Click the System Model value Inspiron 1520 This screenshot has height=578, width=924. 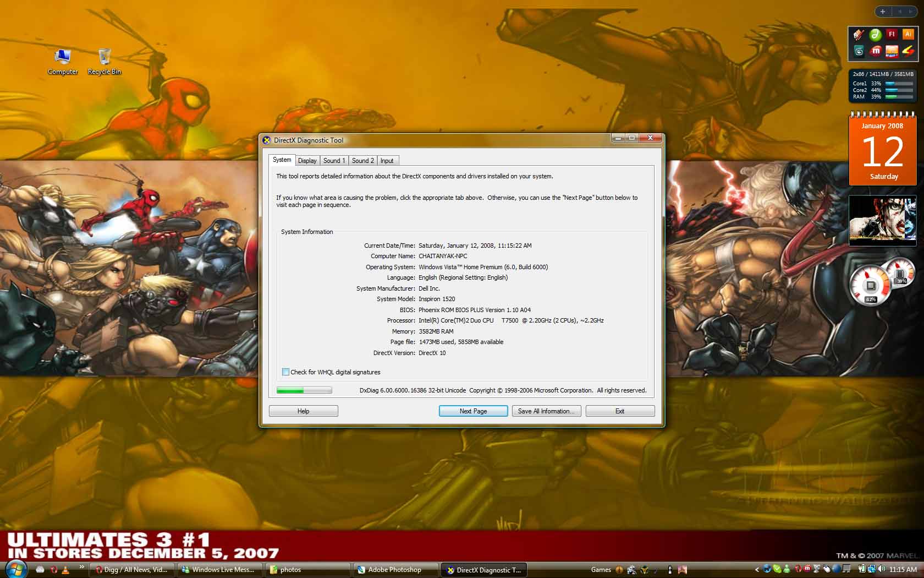tap(437, 299)
